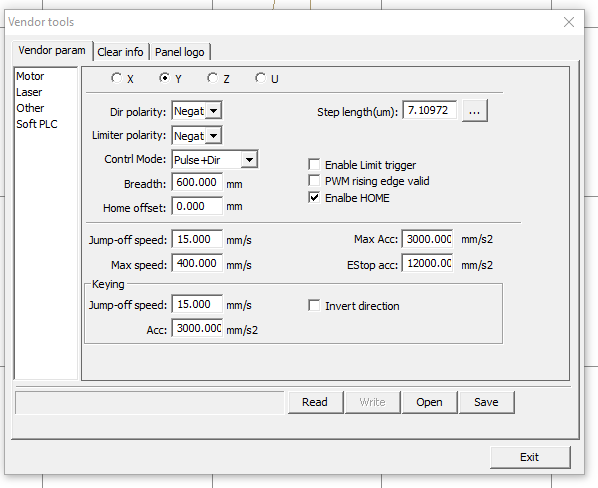Expand the Contrl Mode combo box

click(x=249, y=159)
